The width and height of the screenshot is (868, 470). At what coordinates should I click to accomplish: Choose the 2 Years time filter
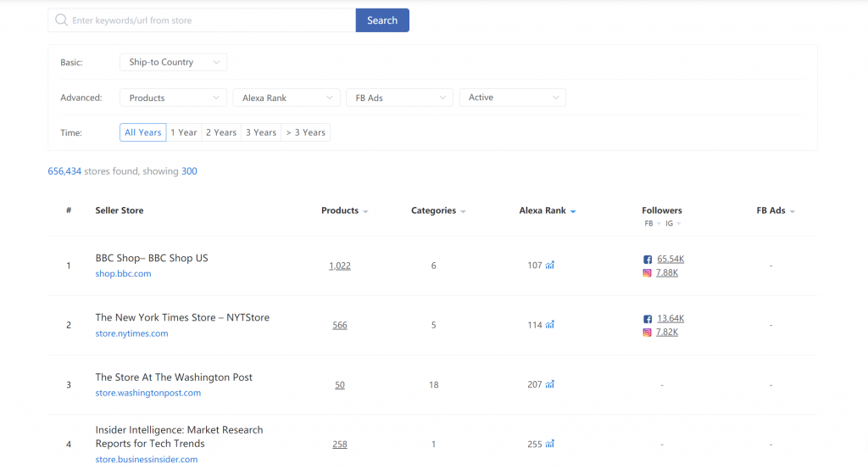click(221, 132)
